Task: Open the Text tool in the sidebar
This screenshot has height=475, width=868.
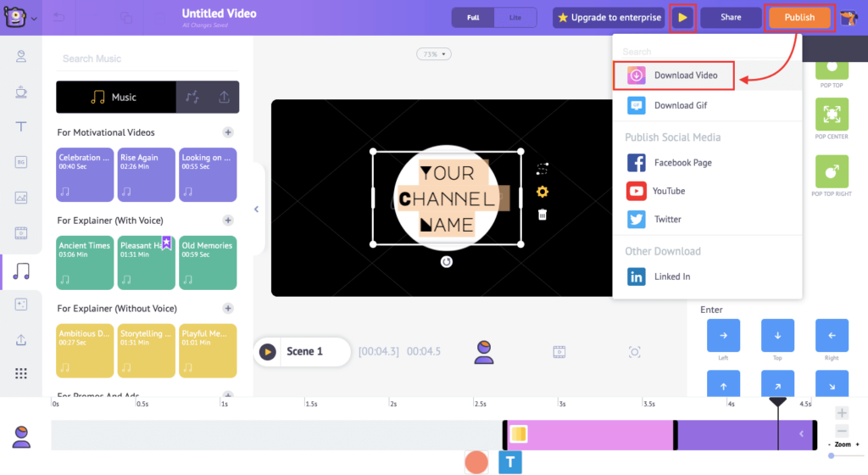Action: point(21,126)
